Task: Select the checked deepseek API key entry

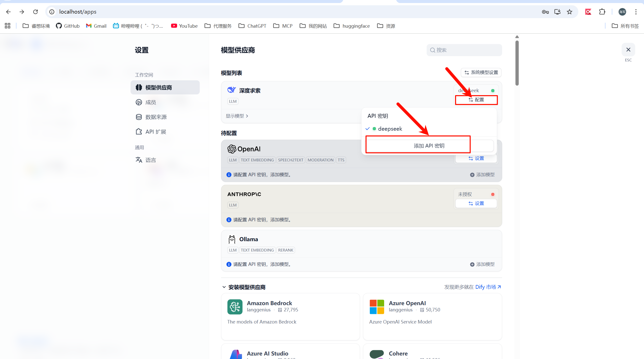Action: coord(390,129)
